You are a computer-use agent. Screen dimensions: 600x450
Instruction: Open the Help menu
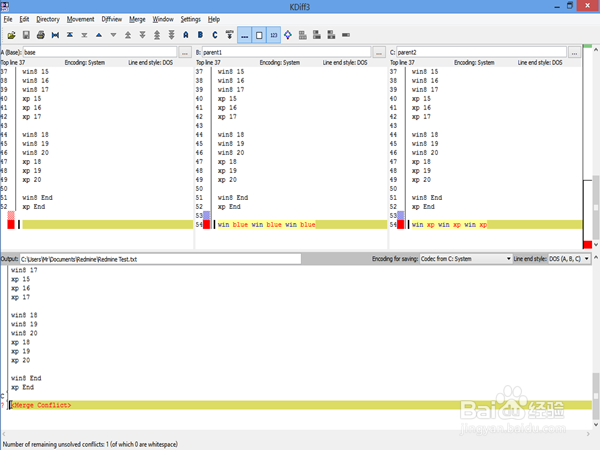tap(214, 19)
